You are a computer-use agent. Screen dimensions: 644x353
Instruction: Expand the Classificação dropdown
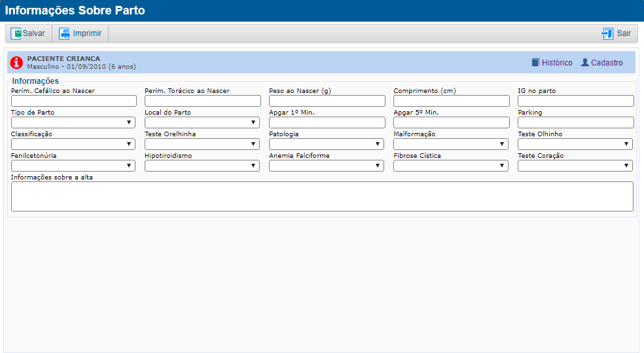[x=73, y=144]
